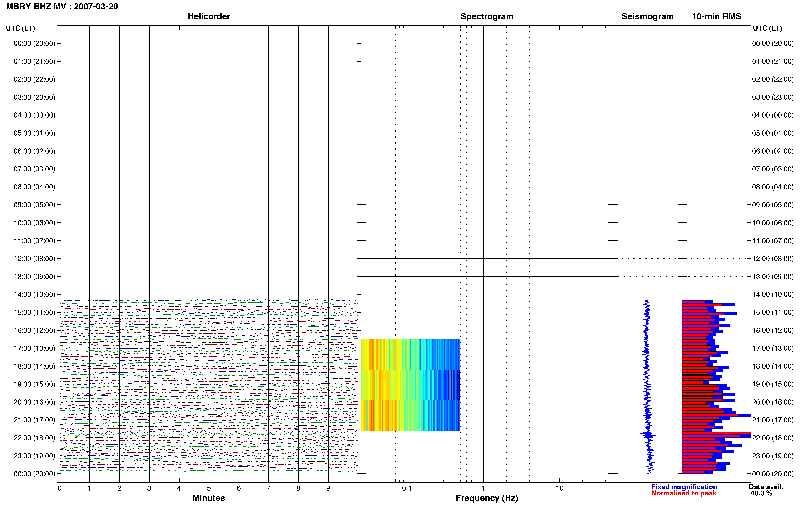Click the left '12:00 (08:00)' time label

35,259
